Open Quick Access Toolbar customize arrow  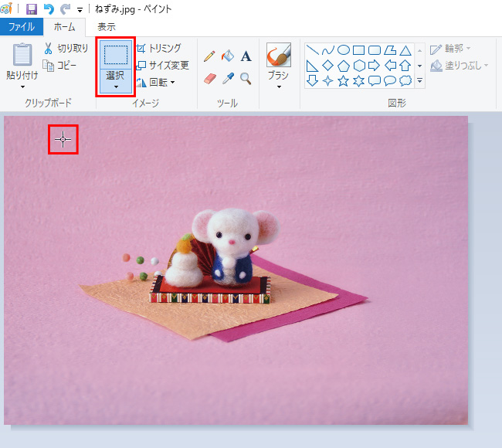[x=80, y=10]
